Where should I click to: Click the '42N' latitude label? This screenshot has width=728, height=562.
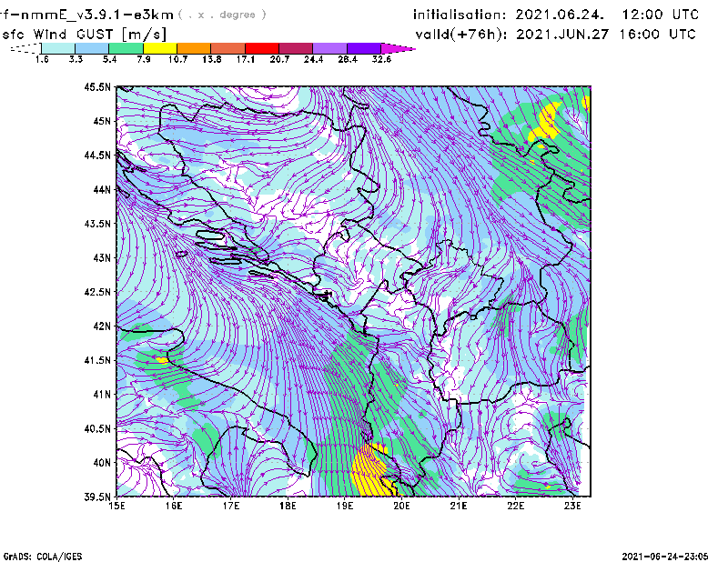click(x=102, y=326)
